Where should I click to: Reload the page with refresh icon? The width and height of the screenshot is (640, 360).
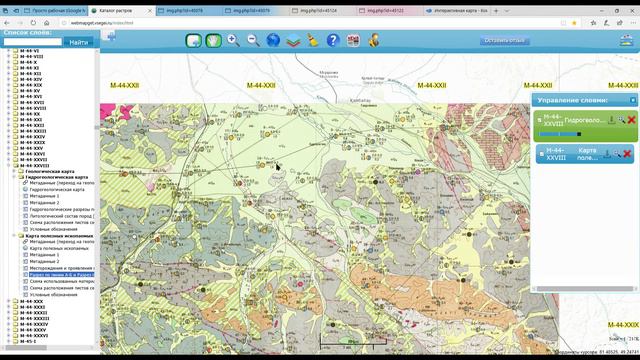coord(33,23)
